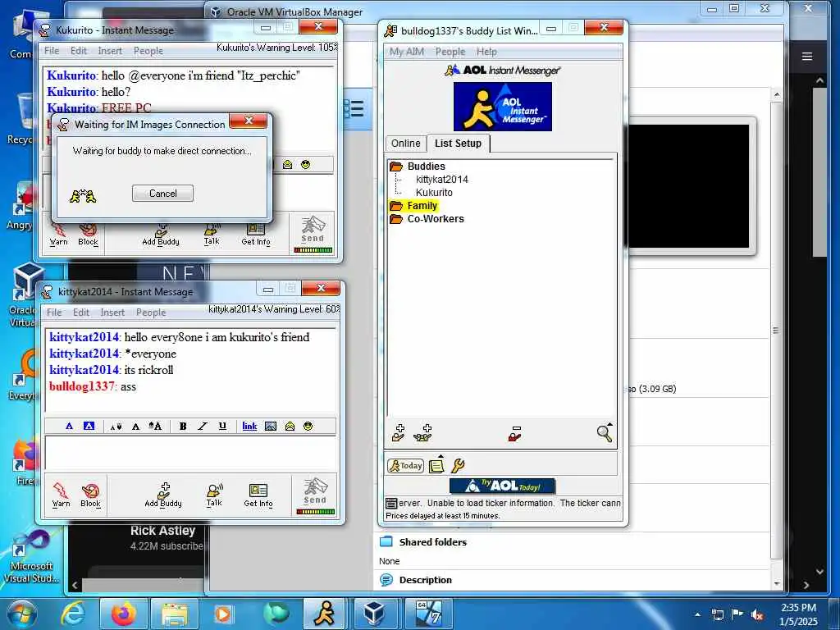Insert hyperlink using link button in kittykat2014 window
Viewport: 840px width, 630px height.
coord(249,426)
